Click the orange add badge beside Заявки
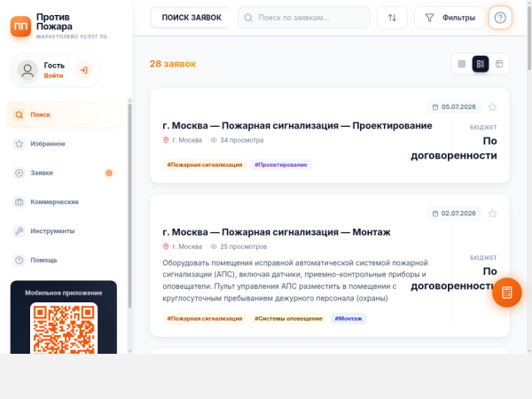The width and height of the screenshot is (532, 399). [x=109, y=173]
